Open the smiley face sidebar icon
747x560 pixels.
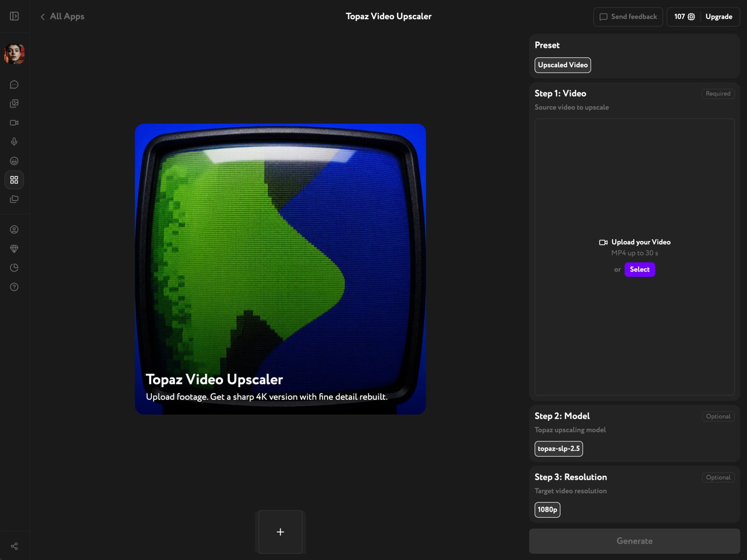[x=14, y=161]
